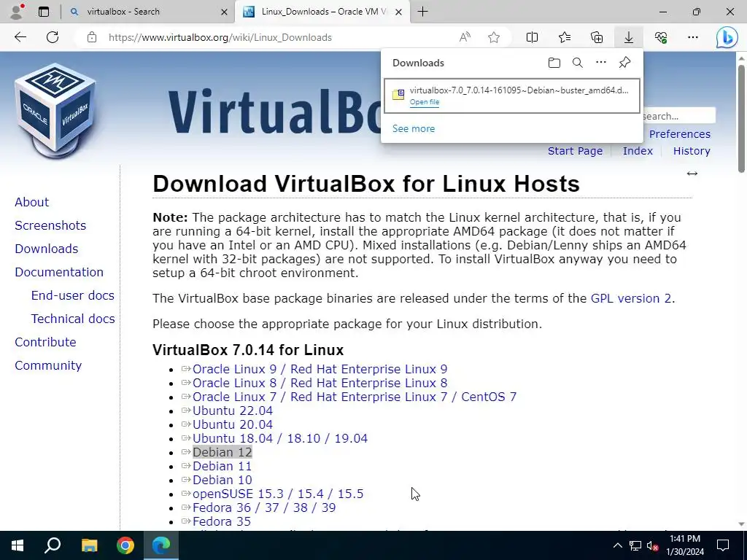Reload the page with refresh icon
The image size is (747, 560).
coord(53,37)
